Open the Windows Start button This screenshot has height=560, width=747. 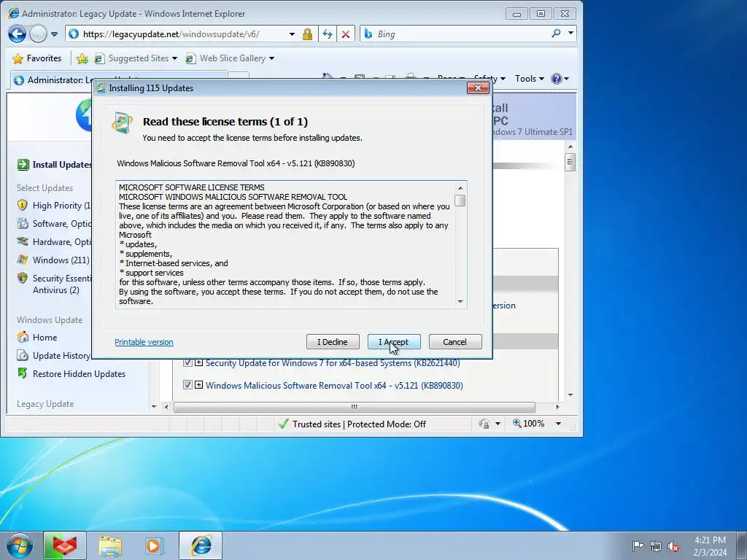point(20,545)
